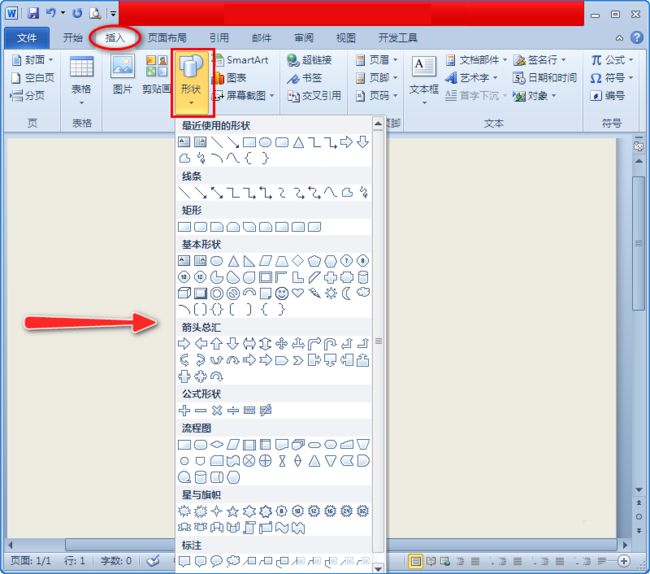Image resolution: width=650 pixels, height=574 pixels.
Task: Open the Review tab
Action: coord(304,38)
